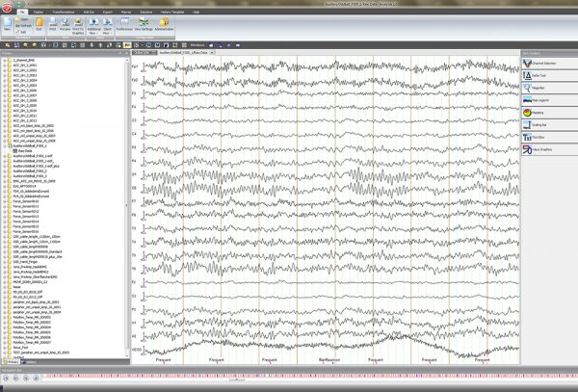Open the Channel Selection tool
Screen dimensions: 578x392
(x=544, y=62)
